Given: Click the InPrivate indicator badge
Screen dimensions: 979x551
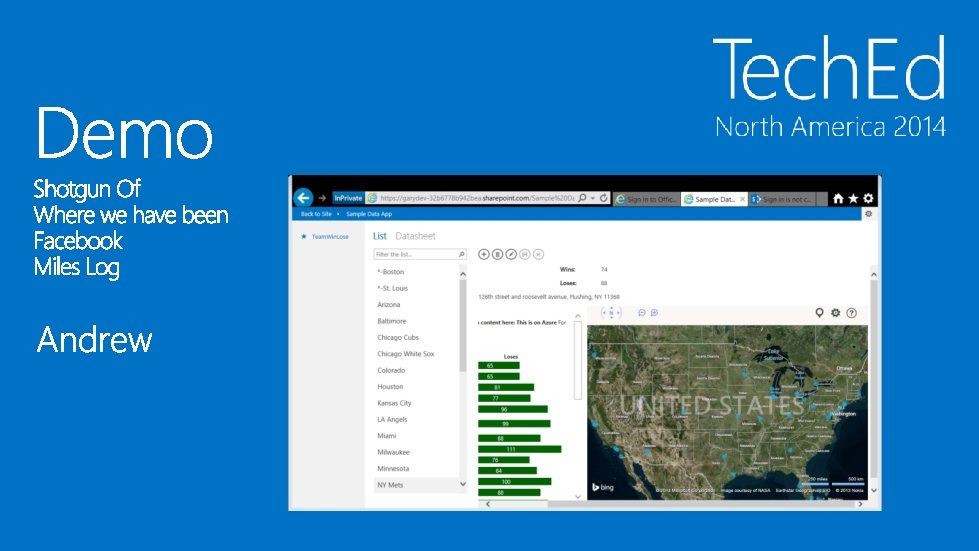Looking at the screenshot, I should (x=348, y=198).
